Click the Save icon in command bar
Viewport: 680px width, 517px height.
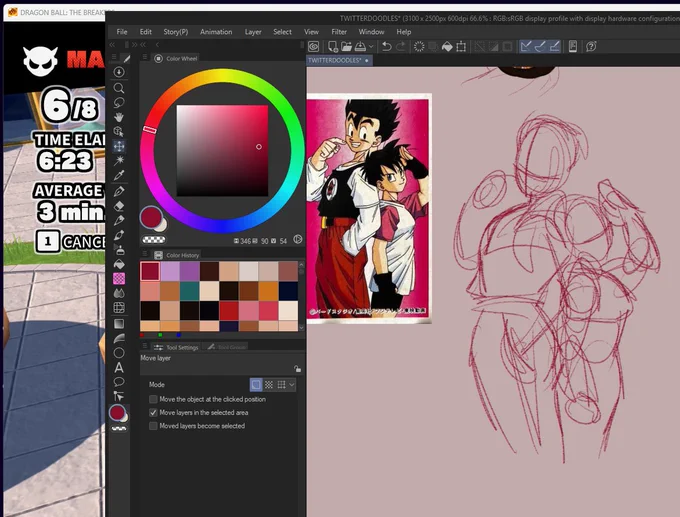360,46
